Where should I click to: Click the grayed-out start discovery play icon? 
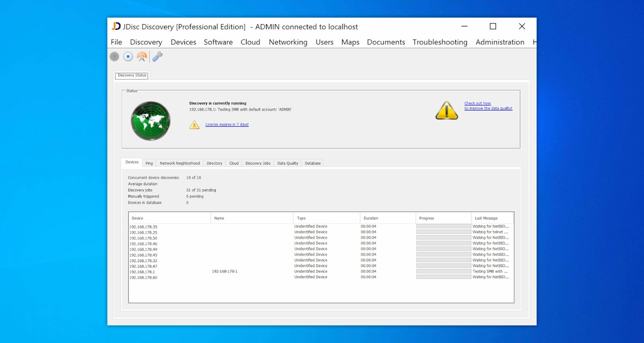coord(114,56)
